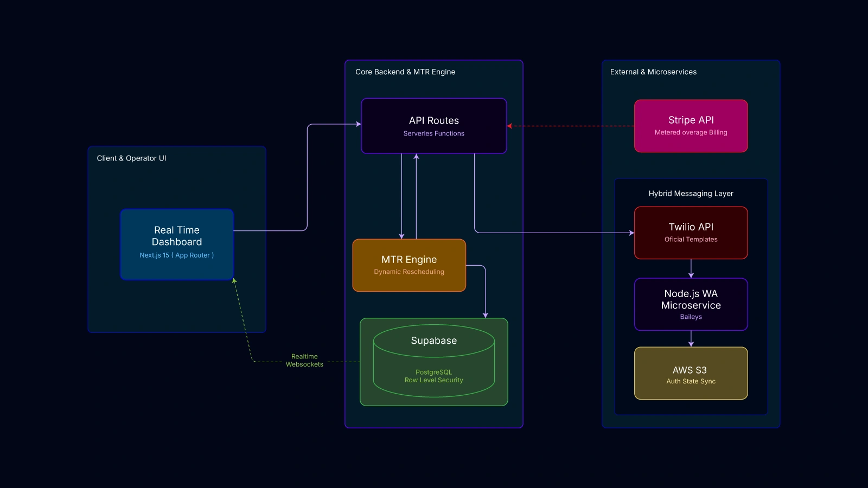Click the 'Client & Operator UI' group label
868x488 pixels.
[131, 158]
